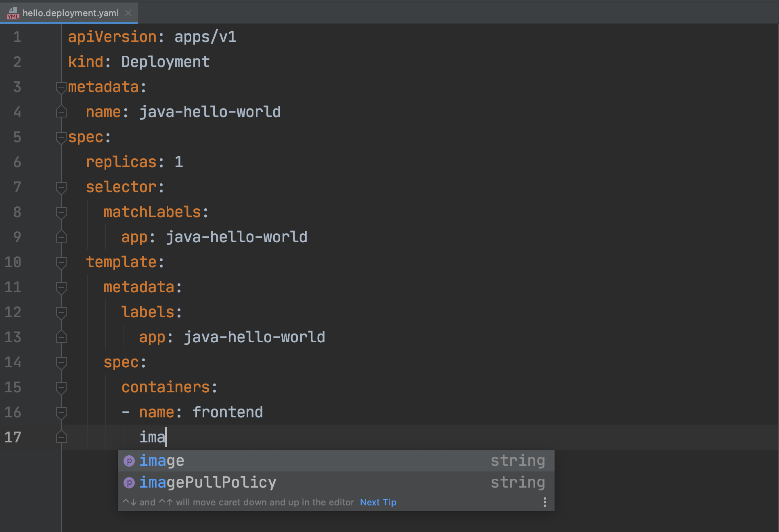
Task: Click the more options icon in autocomplete
Action: point(544,503)
